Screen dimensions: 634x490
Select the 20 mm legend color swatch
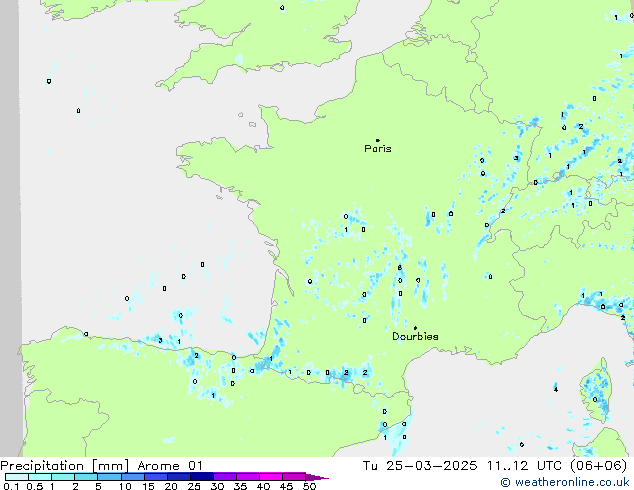click(x=180, y=477)
